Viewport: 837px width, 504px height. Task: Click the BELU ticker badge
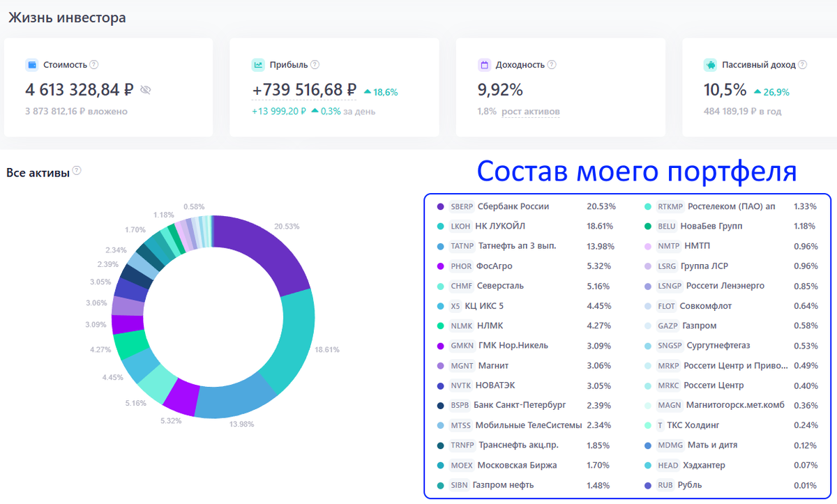click(x=667, y=226)
